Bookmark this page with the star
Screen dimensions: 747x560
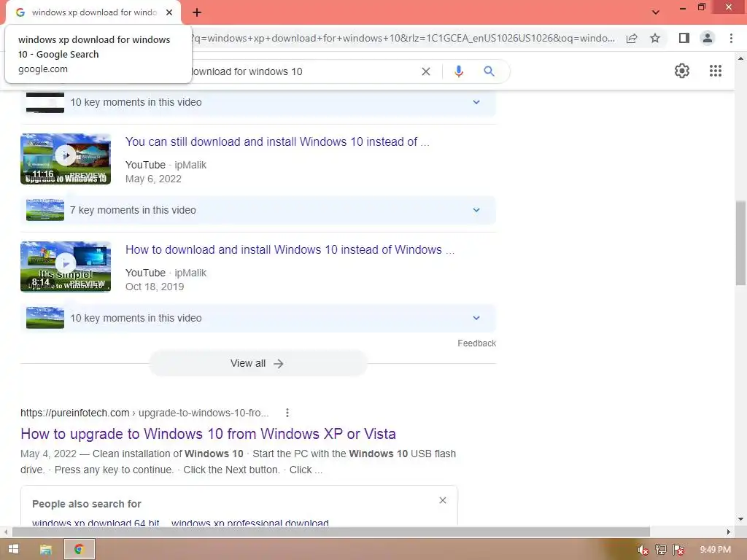pyautogui.click(x=655, y=38)
